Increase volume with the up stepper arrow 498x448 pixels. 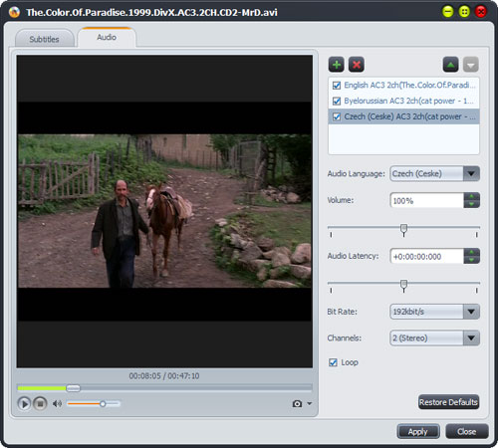point(471,196)
